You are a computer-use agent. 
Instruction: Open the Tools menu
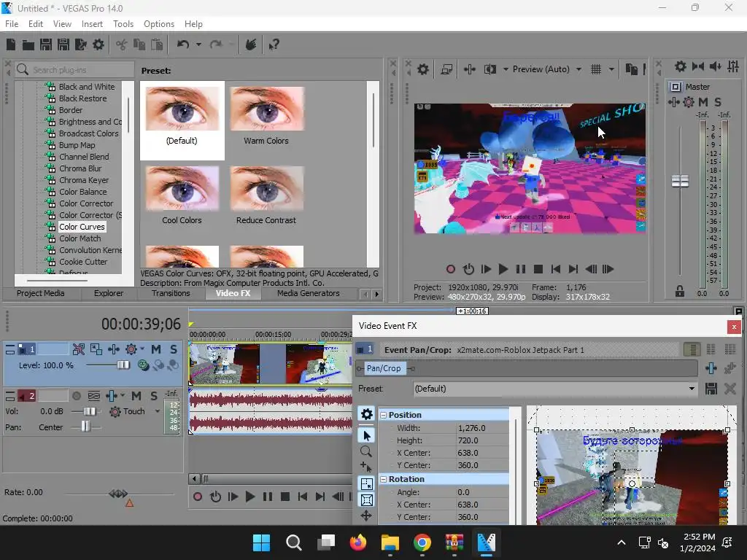(x=123, y=24)
